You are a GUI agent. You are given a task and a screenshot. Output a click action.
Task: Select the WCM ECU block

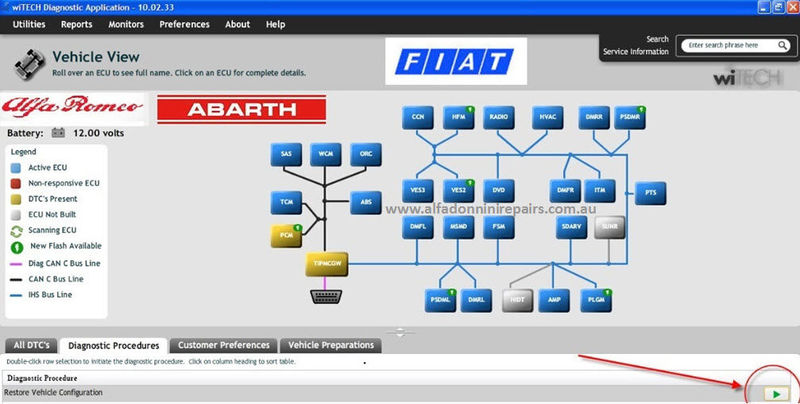tap(326, 155)
